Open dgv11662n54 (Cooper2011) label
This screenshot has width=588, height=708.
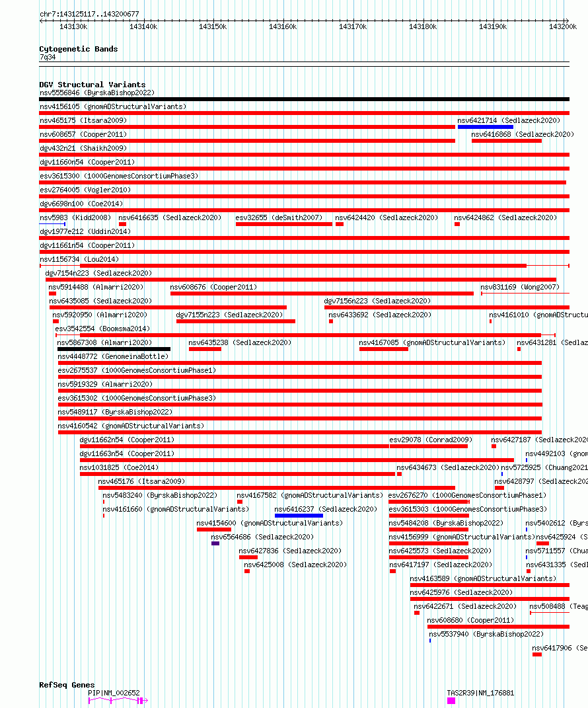(127, 440)
